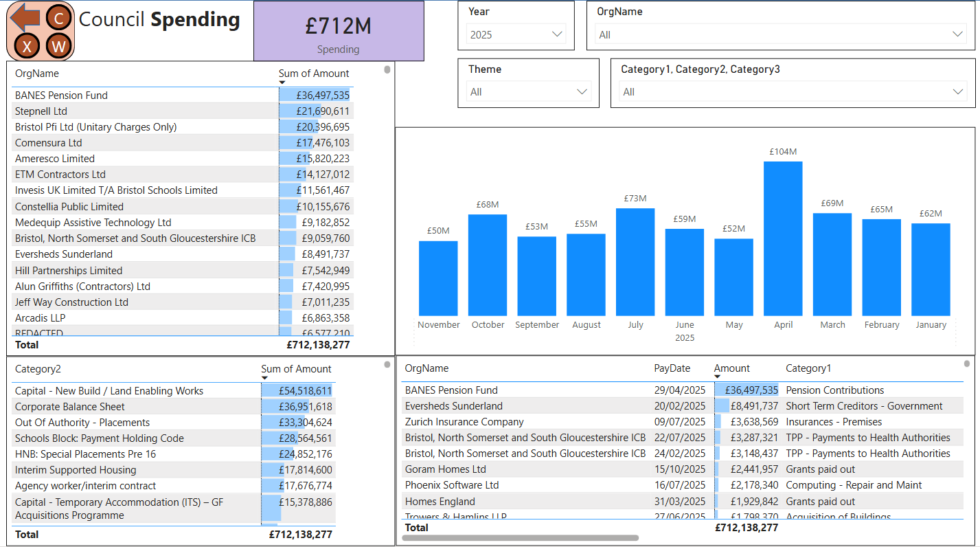The height and width of the screenshot is (547, 980).
Task: Click vertical scrollbar of the OrgName table
Action: click(387, 69)
